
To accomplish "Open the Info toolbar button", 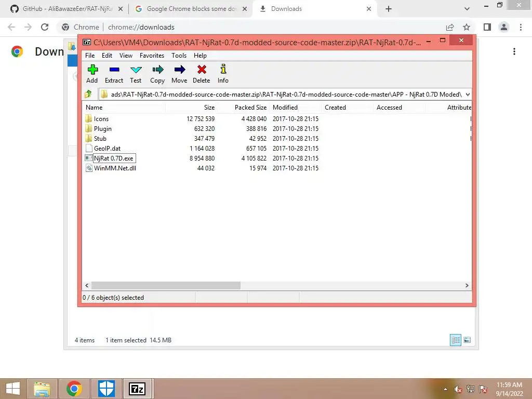I will point(223,74).
